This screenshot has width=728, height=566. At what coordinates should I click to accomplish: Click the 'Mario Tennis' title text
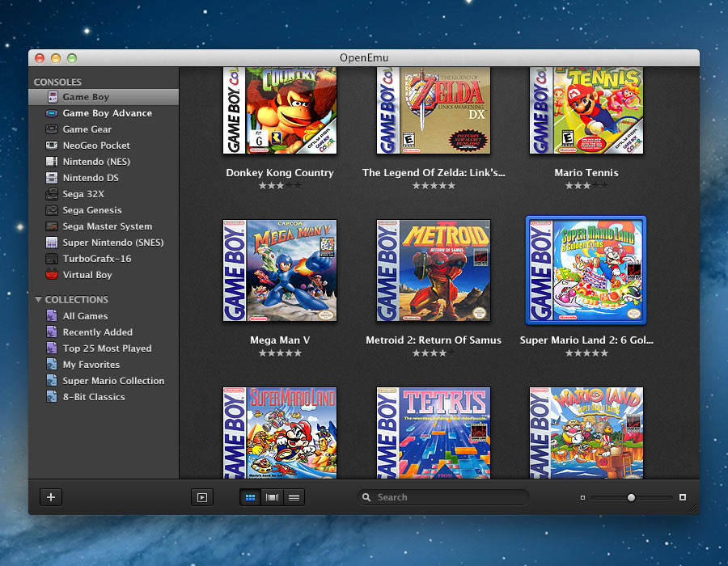[586, 172]
